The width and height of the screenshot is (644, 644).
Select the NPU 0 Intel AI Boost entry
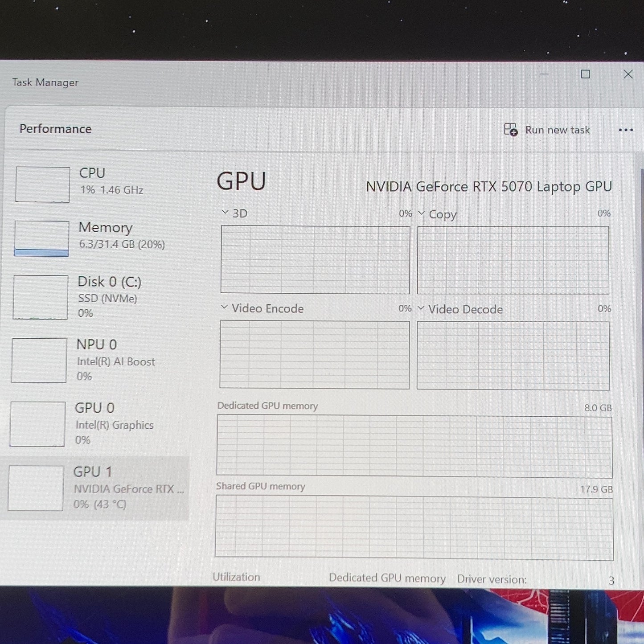point(95,360)
